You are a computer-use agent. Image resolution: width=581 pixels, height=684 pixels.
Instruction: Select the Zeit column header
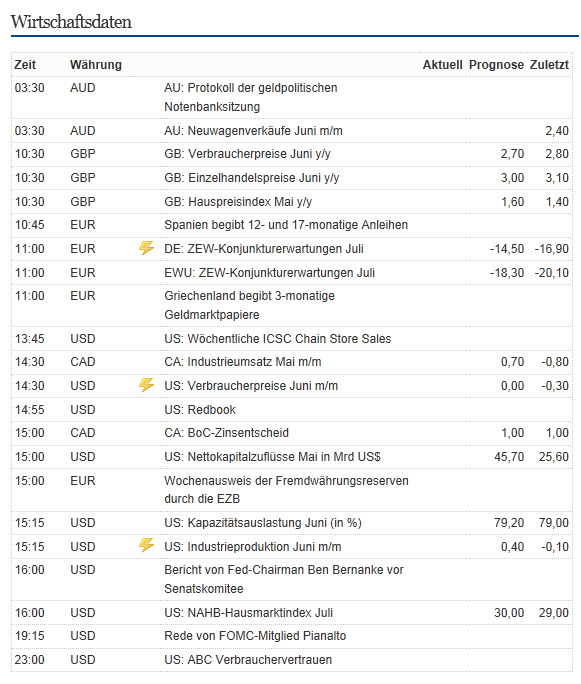point(25,65)
